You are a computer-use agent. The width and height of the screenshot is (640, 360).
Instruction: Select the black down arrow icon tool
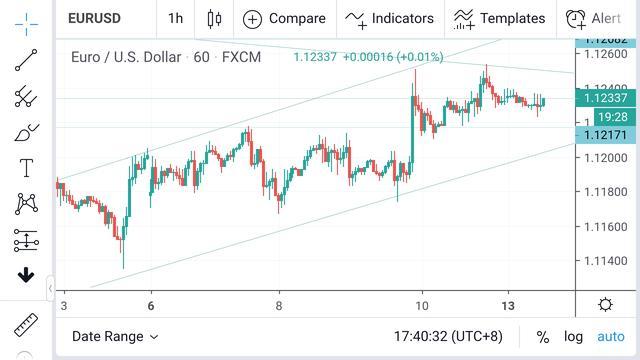pos(26,275)
